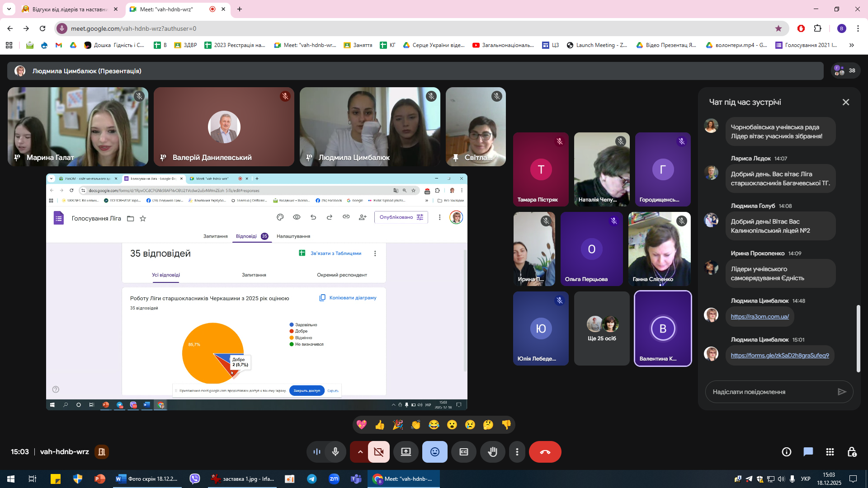Switch to the Відгуки від лідерів browser tab
868x488 pixels.
click(68, 9)
